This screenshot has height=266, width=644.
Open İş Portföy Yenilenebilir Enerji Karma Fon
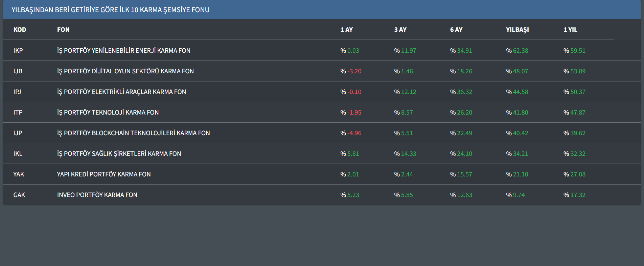(x=123, y=51)
